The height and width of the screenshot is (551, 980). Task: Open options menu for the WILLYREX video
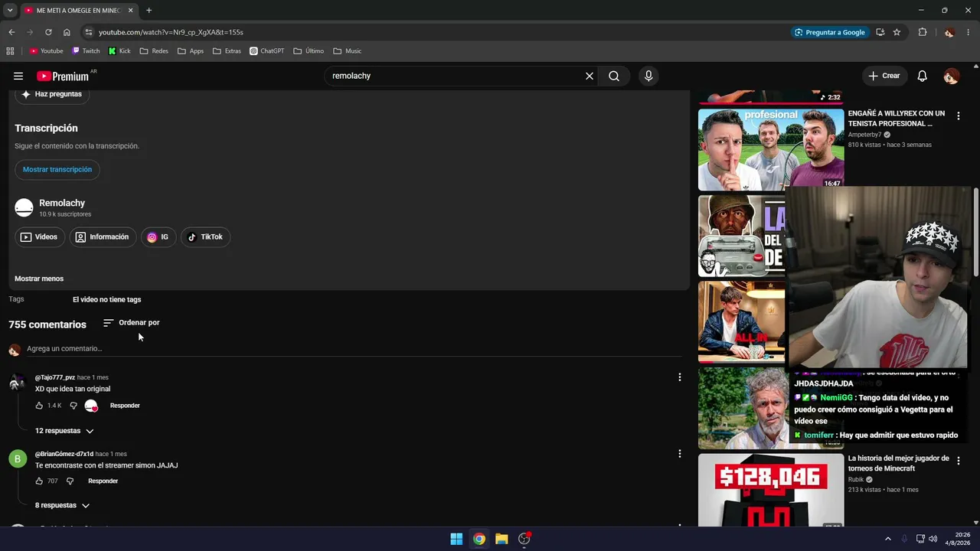(x=958, y=116)
